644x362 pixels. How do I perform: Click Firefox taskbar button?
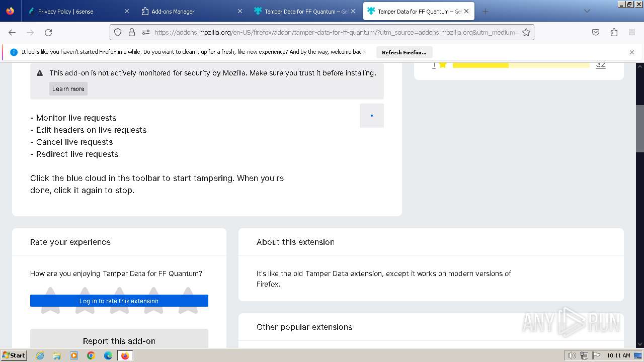pos(125,355)
